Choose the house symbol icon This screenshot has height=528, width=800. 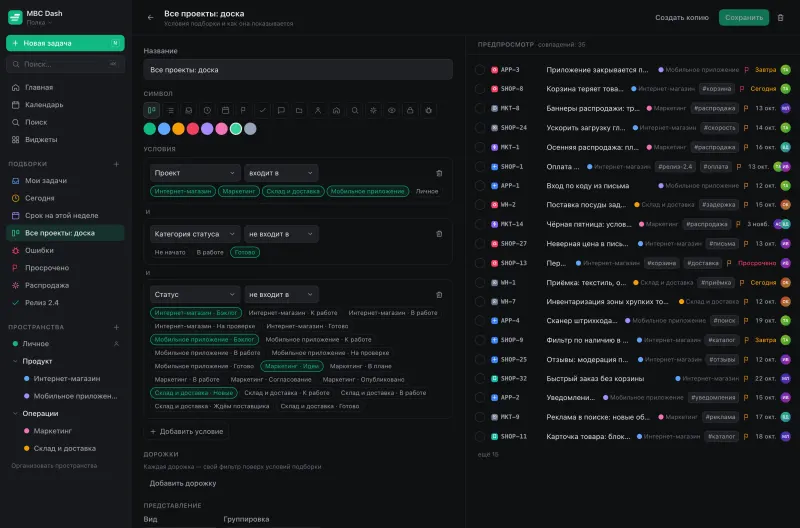[336, 110]
